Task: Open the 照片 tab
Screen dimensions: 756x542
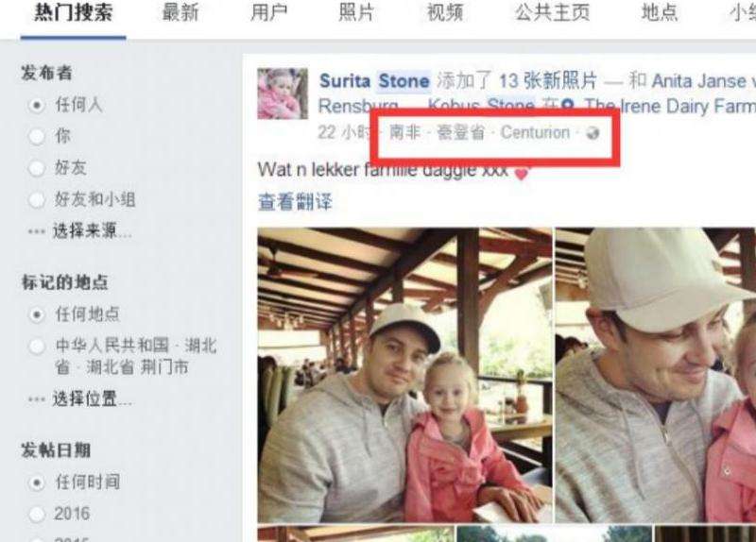Action: [x=356, y=13]
